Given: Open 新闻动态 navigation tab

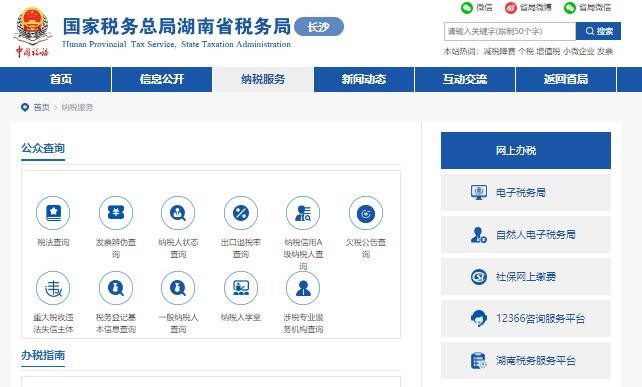Looking at the screenshot, I should [x=364, y=79].
